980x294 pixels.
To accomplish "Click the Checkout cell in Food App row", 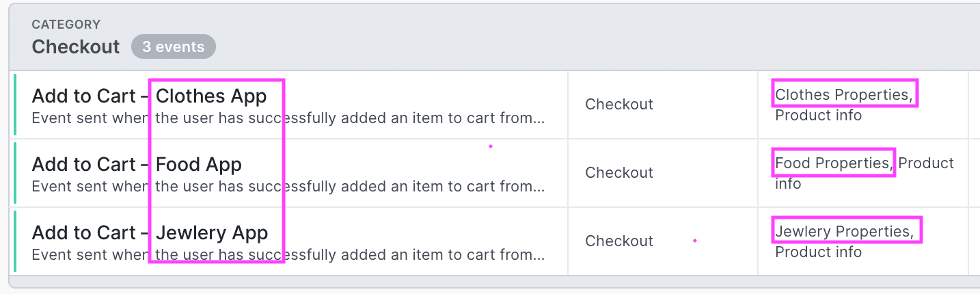I will (x=619, y=172).
